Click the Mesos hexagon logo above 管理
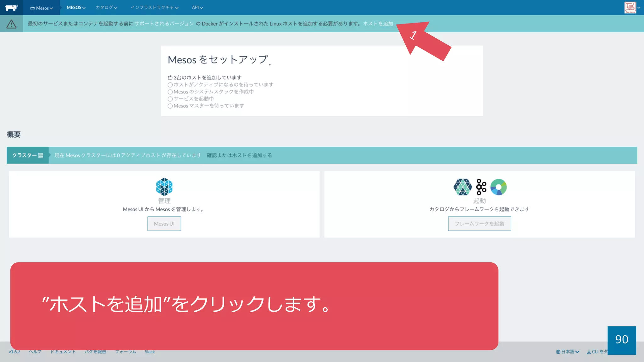Image resolution: width=644 pixels, height=362 pixels. pyautogui.click(x=164, y=187)
